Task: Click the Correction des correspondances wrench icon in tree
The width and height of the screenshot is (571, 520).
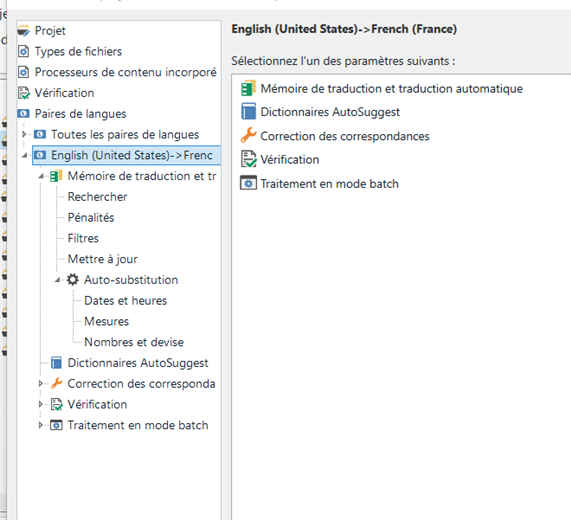Action: click(56, 383)
